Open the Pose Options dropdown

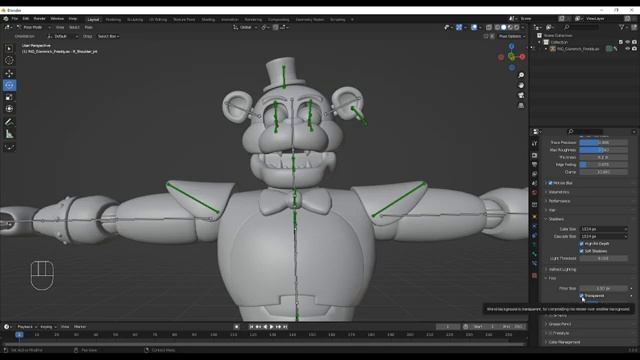tap(512, 36)
